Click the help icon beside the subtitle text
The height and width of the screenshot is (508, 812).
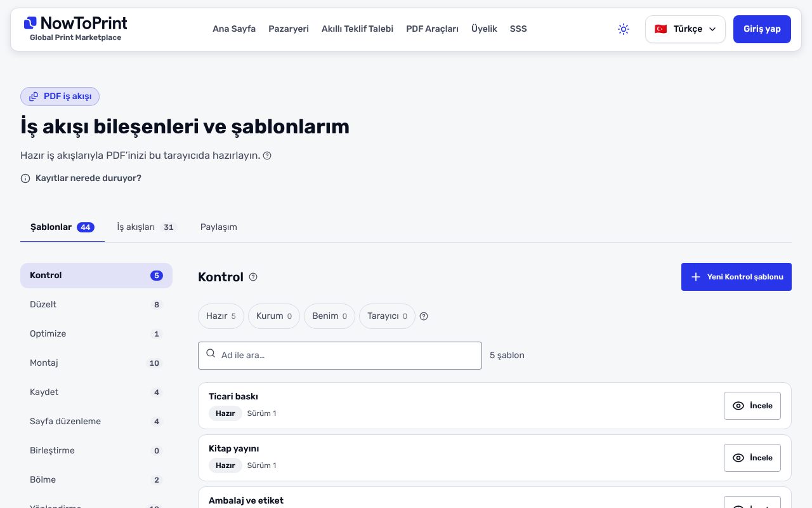pos(267,156)
